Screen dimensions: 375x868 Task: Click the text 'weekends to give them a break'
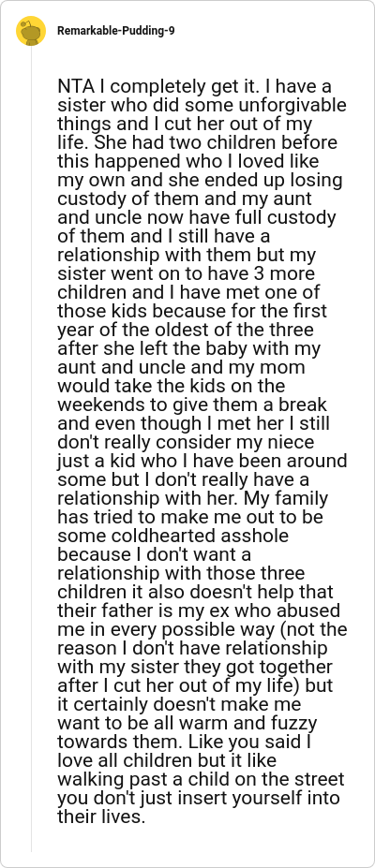click(192, 405)
